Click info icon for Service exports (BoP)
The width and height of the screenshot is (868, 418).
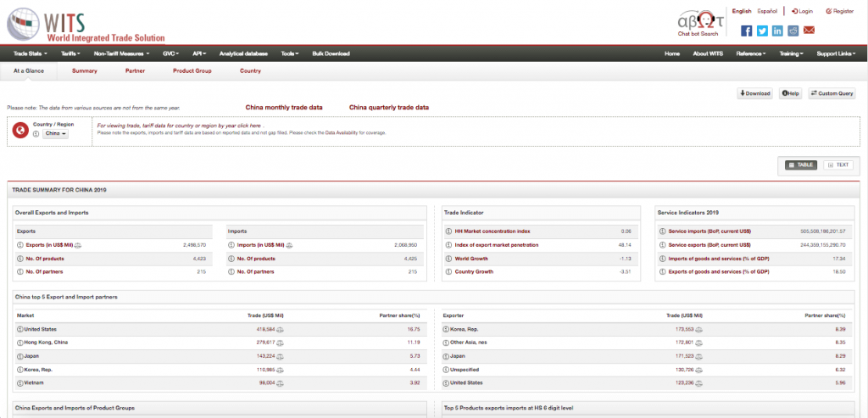(x=662, y=245)
